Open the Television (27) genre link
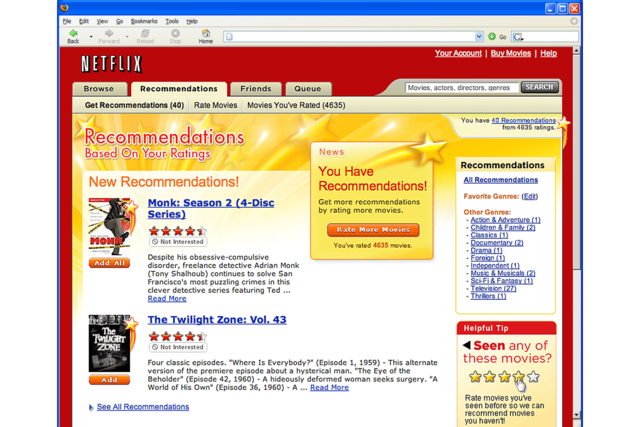The image size is (640, 427). (x=493, y=288)
